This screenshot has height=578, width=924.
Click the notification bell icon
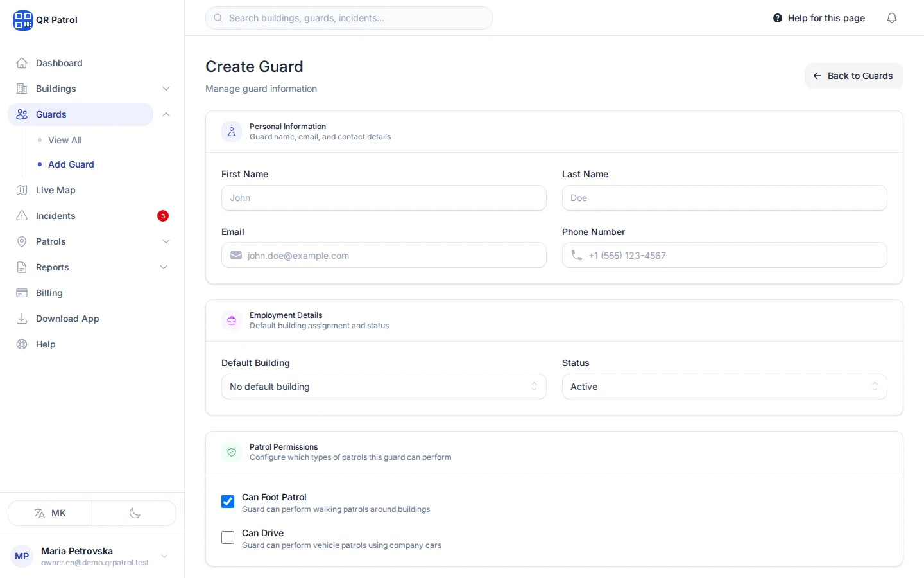tap(892, 18)
